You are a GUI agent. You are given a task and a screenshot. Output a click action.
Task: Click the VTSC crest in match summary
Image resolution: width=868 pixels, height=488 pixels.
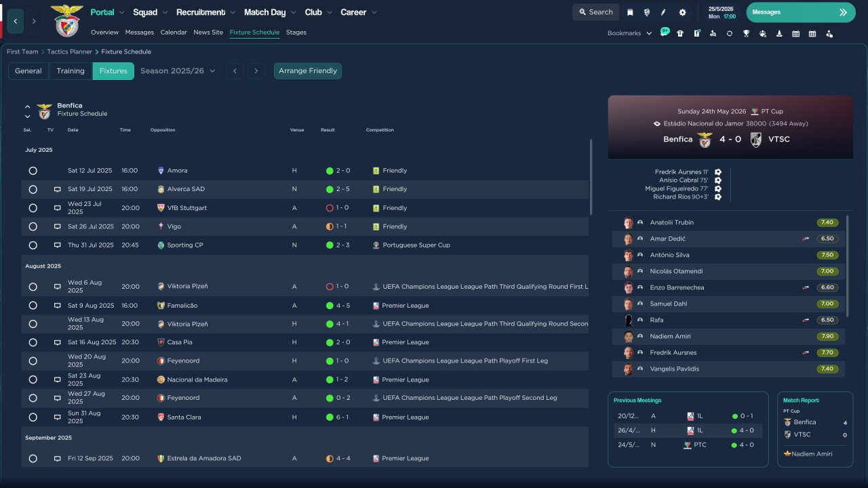756,140
